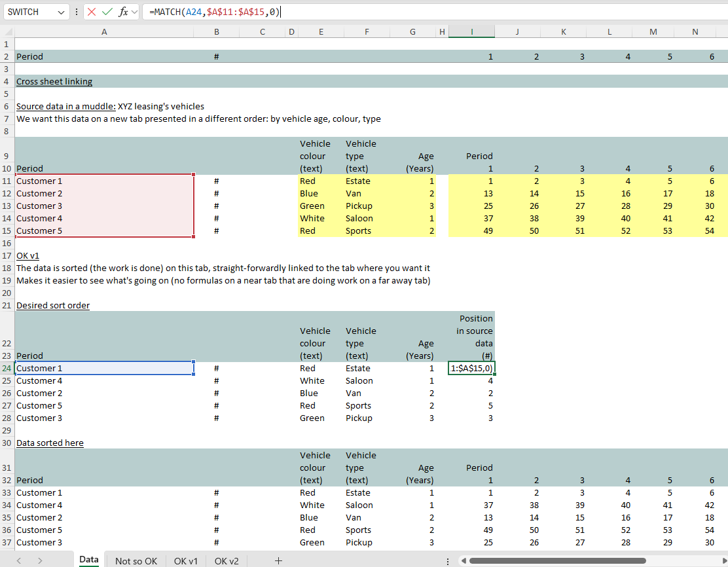The height and width of the screenshot is (567, 728).
Task: Open the "OK v1" sheet tab
Action: click(186, 560)
